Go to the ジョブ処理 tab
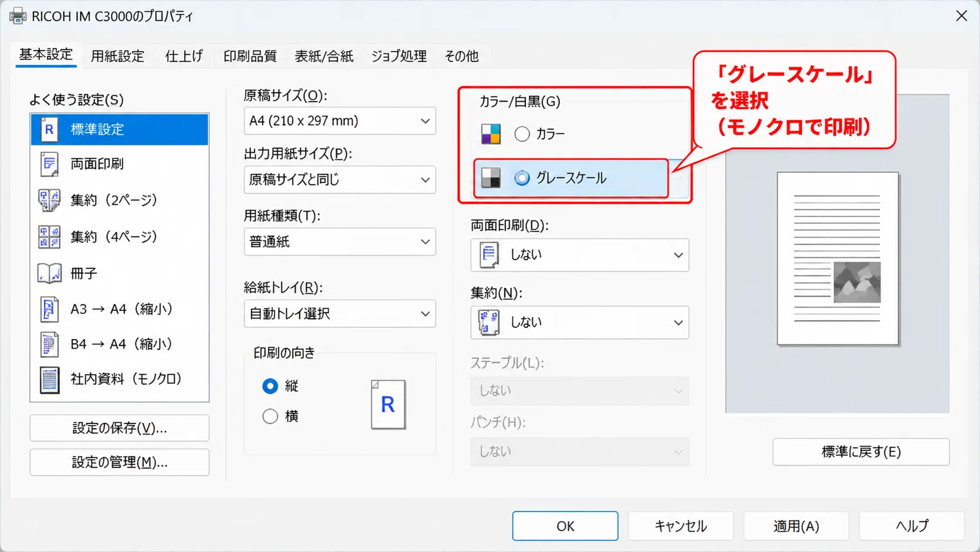 tap(399, 56)
